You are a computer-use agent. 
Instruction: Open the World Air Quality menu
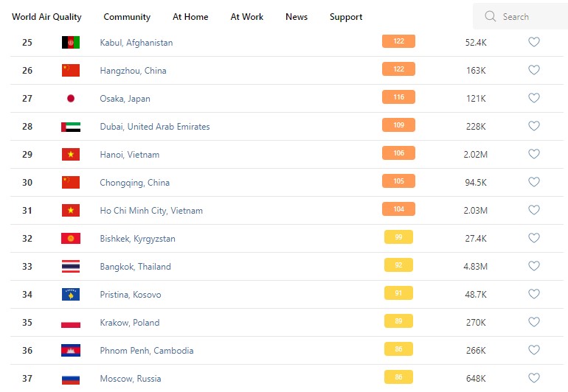click(46, 17)
